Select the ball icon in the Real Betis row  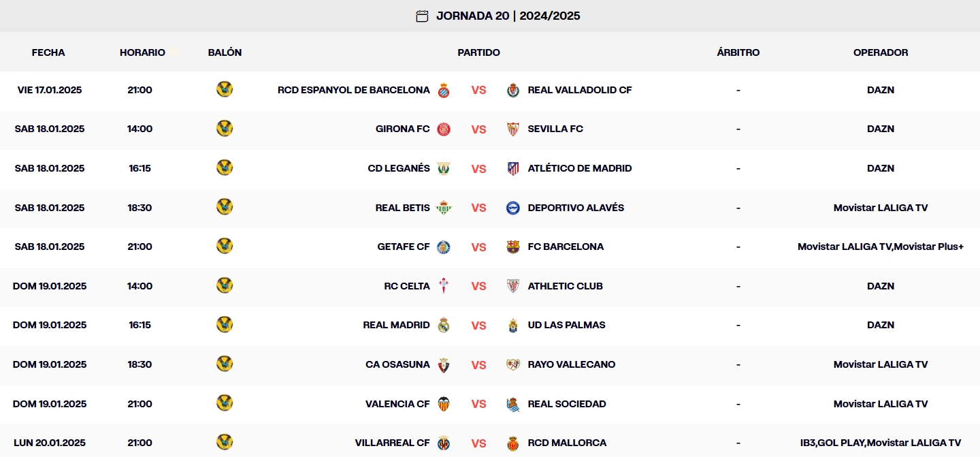(x=225, y=207)
